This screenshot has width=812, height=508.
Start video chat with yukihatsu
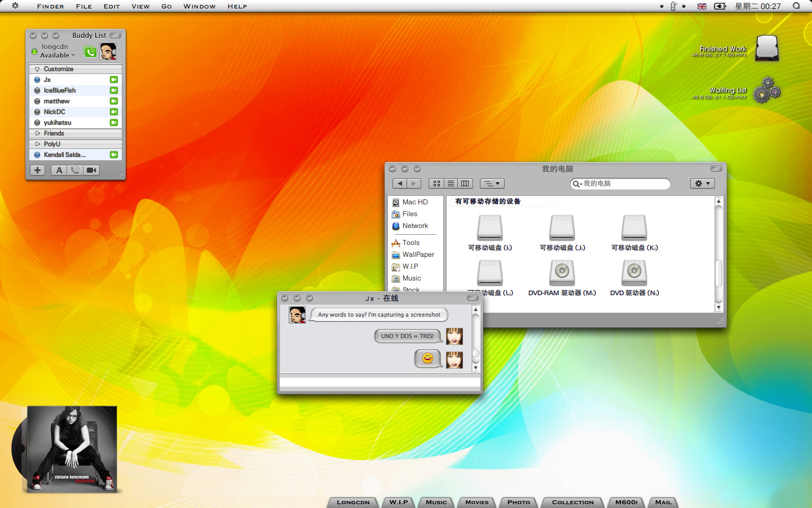click(113, 122)
